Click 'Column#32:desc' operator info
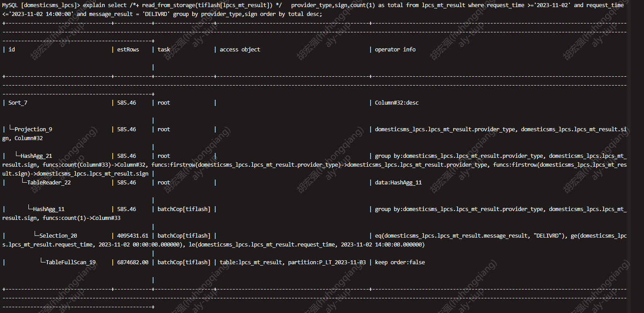 click(397, 103)
